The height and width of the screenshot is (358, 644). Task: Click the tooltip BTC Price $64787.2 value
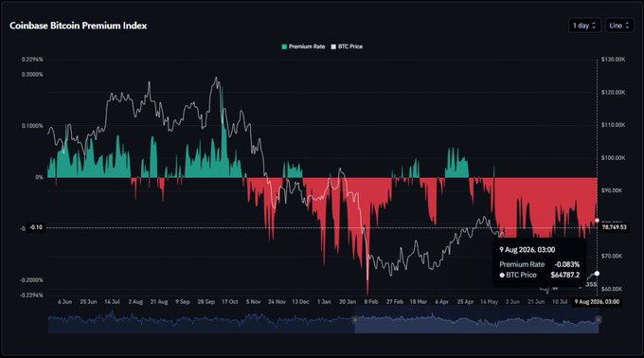click(x=565, y=275)
